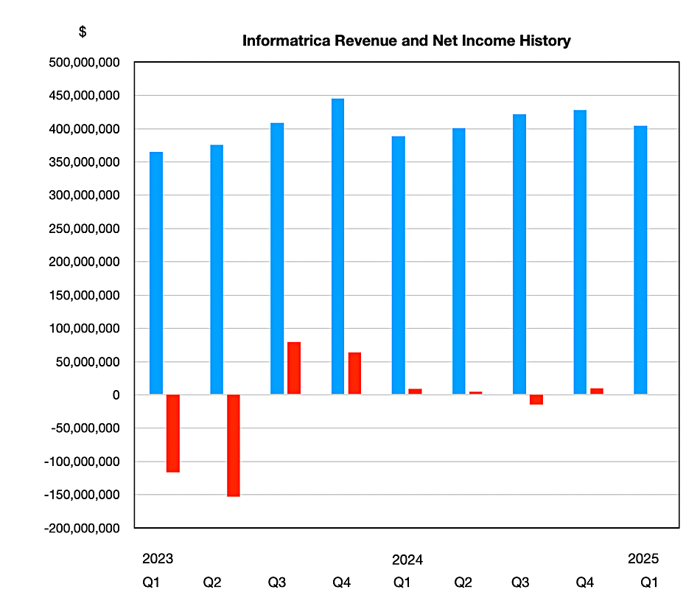Click the blue revenue bar for 2024 Q2
Image resolution: width=700 pixels, height=612 pixels.
pos(459,261)
